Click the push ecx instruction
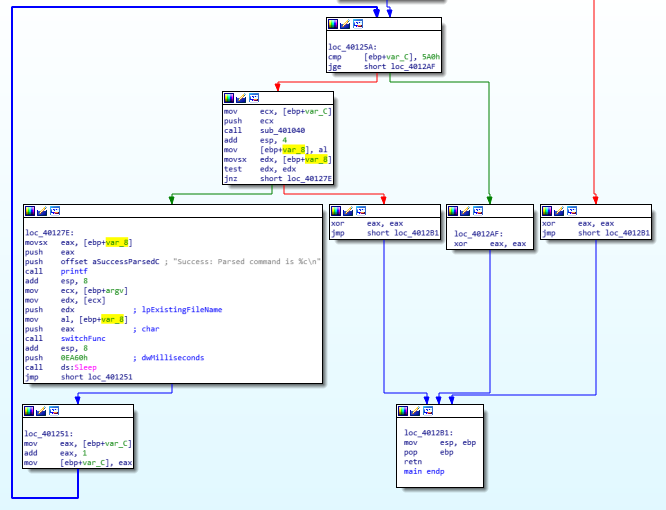This screenshot has width=666, height=510. tap(249, 121)
